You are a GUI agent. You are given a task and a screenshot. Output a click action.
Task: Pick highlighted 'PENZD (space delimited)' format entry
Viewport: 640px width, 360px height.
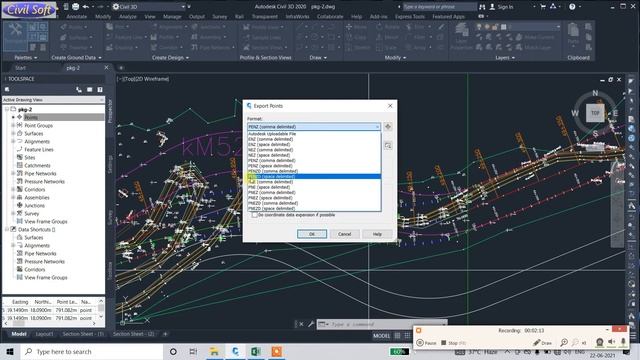tap(314, 176)
